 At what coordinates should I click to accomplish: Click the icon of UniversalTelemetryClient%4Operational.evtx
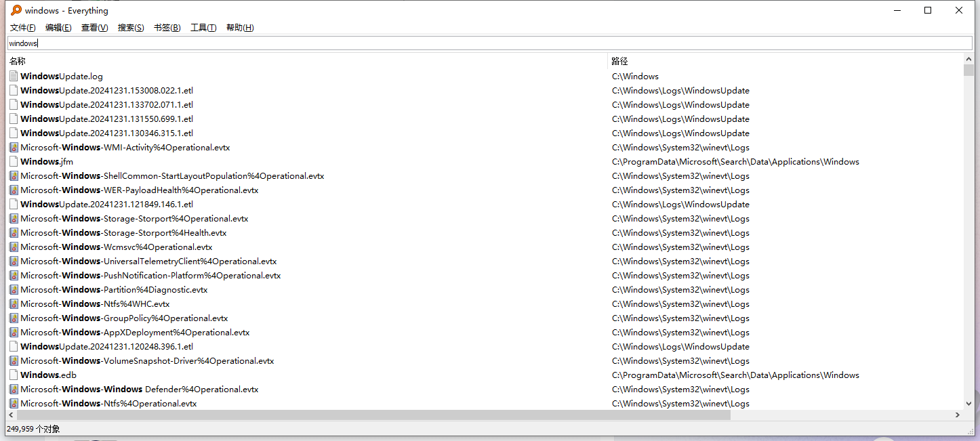14,261
